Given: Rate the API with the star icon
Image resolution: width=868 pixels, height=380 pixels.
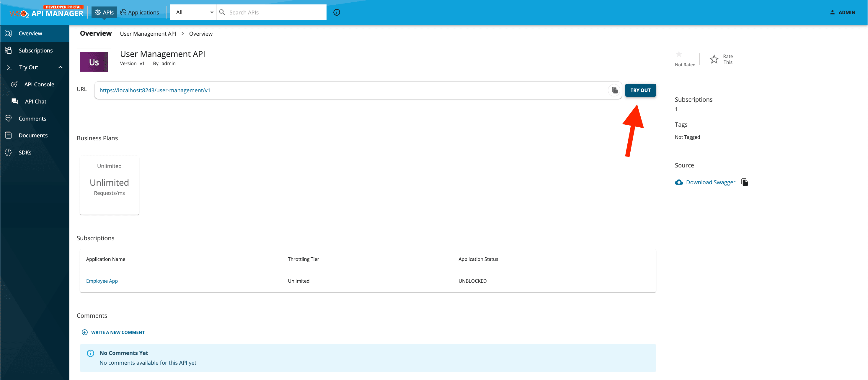Looking at the screenshot, I should coord(714,59).
